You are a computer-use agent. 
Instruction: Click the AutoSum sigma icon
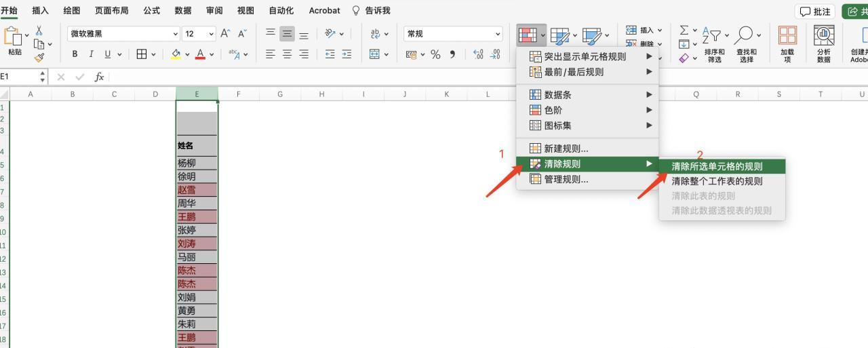tap(684, 30)
